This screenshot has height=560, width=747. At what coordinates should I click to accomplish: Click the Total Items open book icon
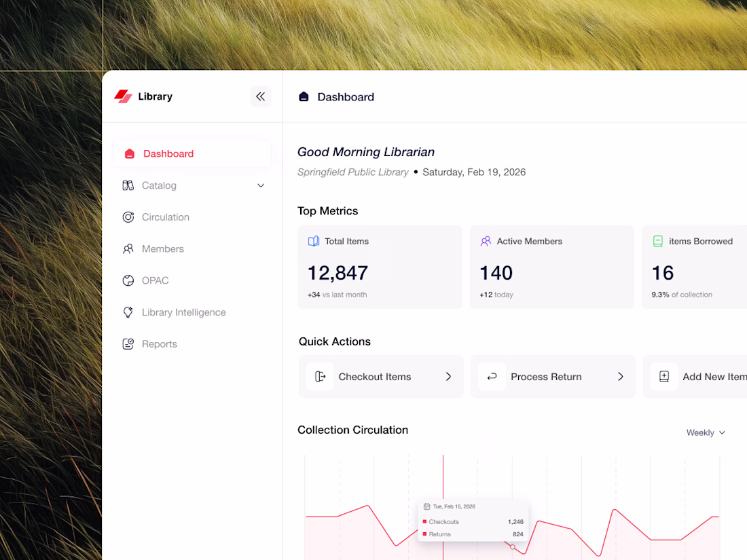[314, 242]
